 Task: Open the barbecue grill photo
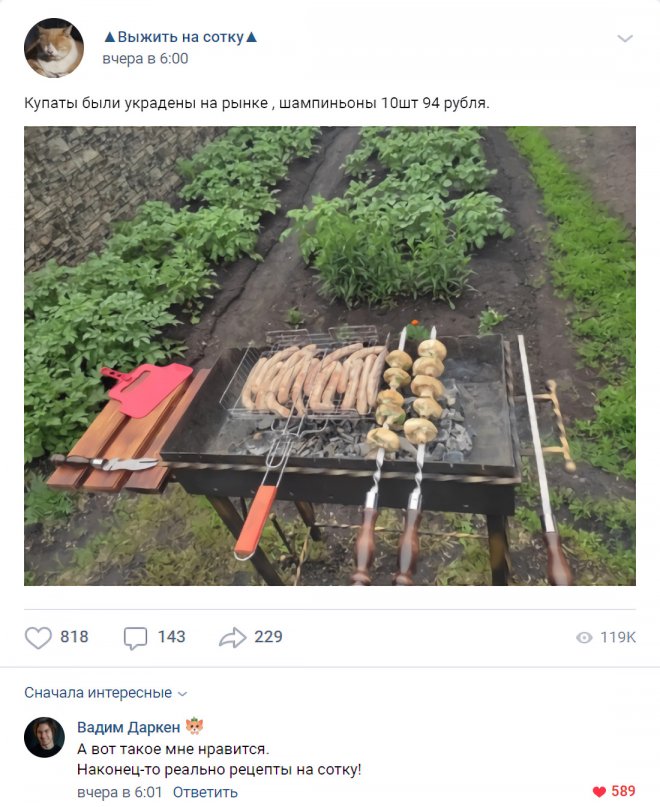[330, 355]
